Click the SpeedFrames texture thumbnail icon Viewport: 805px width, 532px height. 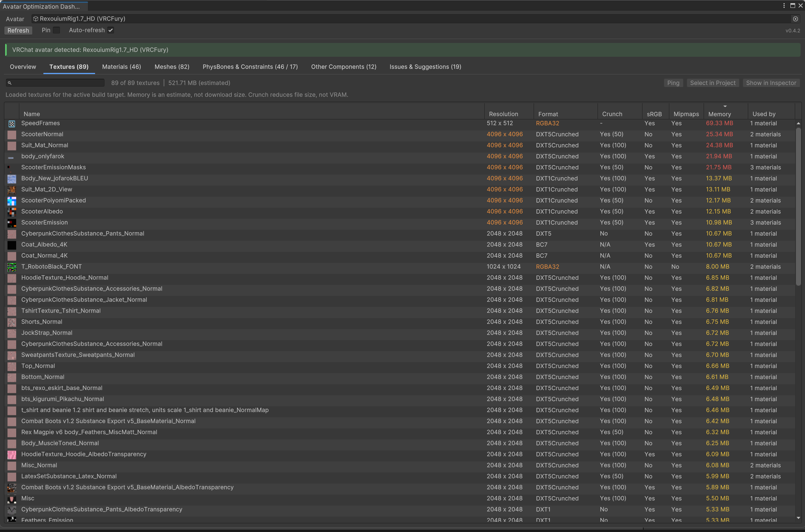[12, 124]
